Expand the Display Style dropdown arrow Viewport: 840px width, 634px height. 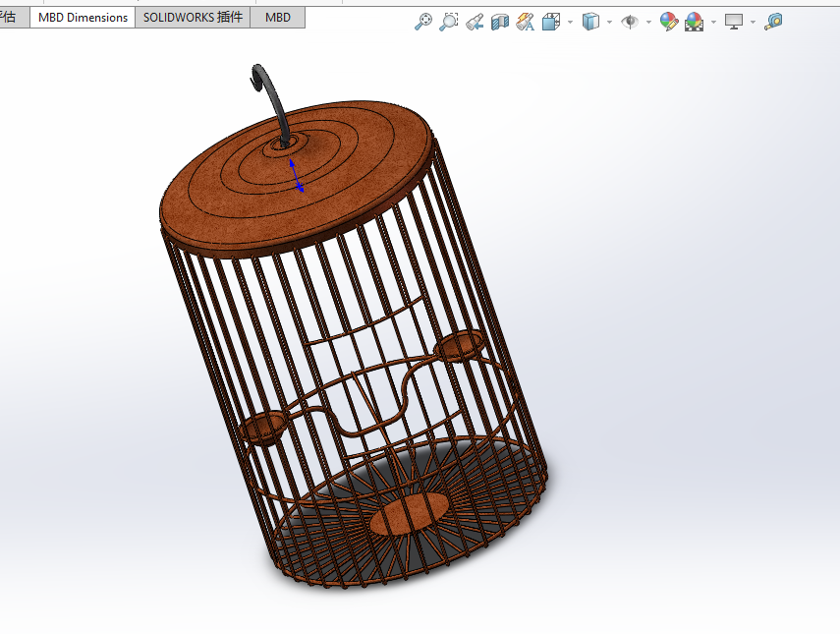tap(609, 21)
